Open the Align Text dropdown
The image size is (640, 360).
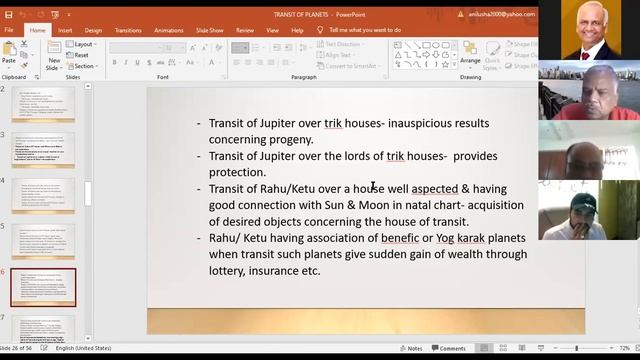tap(336, 55)
